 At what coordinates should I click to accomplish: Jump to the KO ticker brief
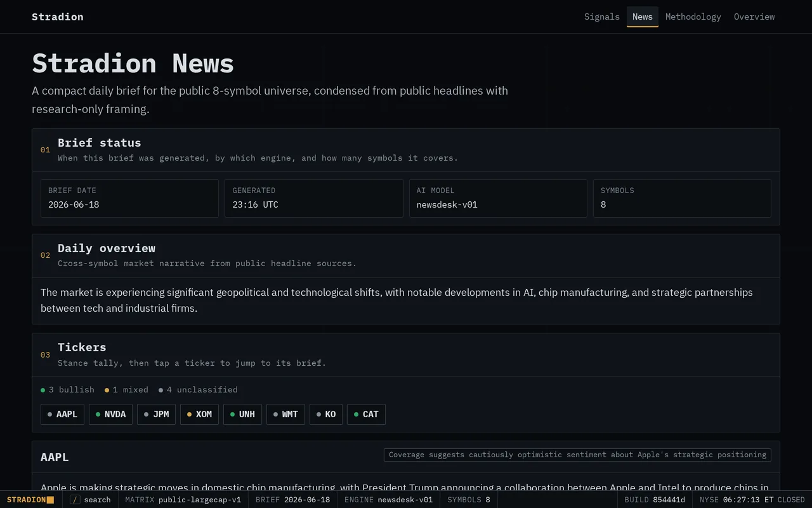[x=326, y=414]
